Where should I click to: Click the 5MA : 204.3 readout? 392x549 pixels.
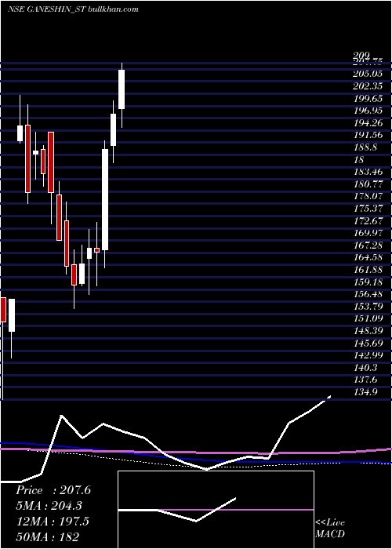click(50, 506)
